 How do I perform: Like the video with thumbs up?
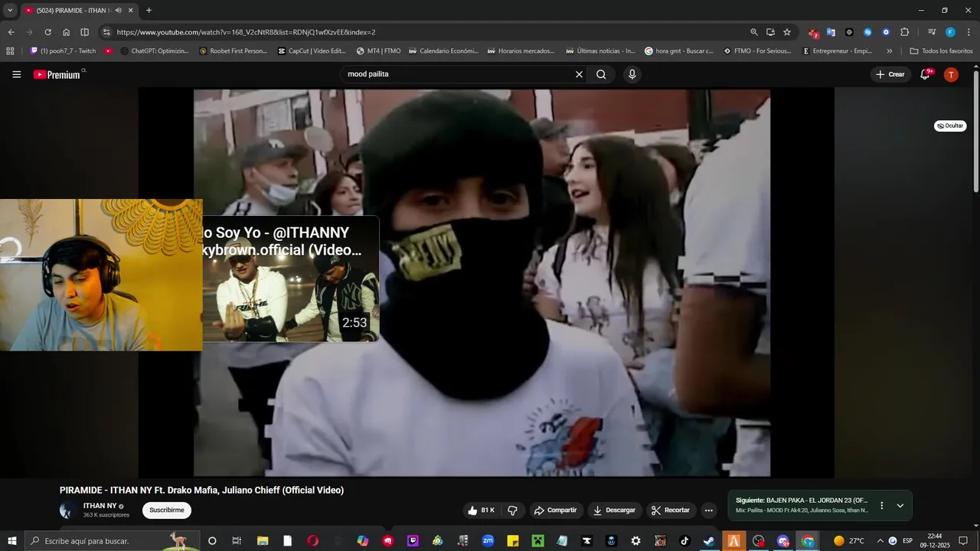pos(481,510)
